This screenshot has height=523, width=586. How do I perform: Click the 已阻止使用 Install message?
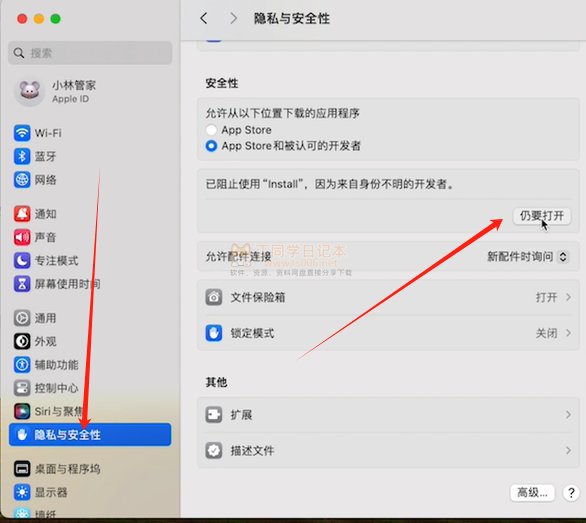330,184
